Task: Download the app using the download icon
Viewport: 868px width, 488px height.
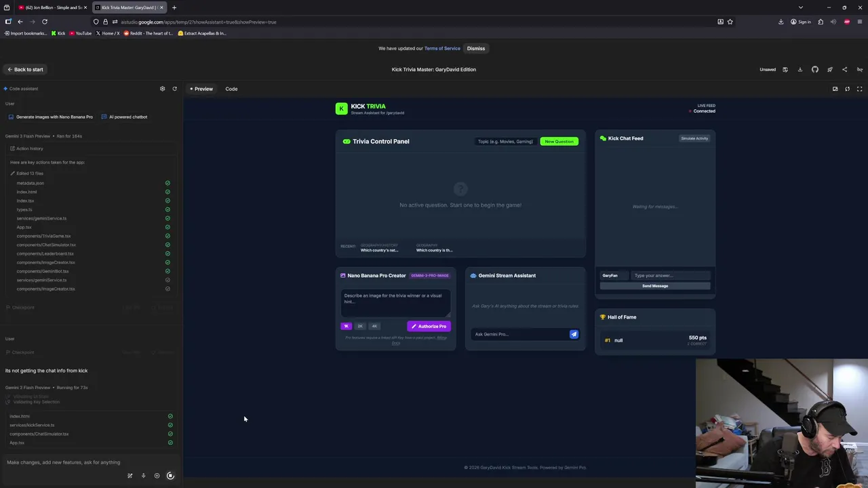Action: [x=800, y=69]
